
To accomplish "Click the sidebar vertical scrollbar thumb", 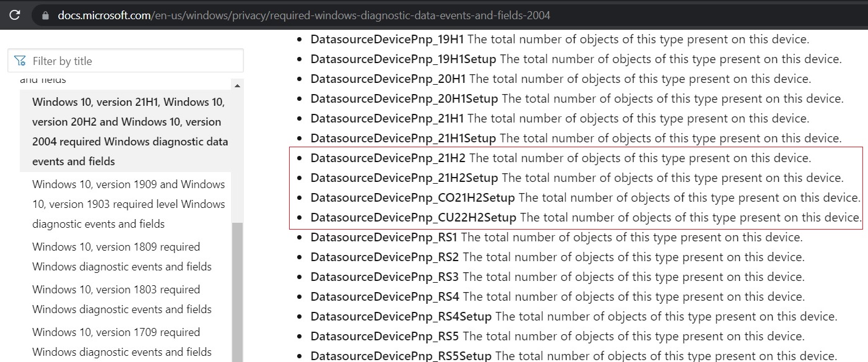I will click(x=237, y=292).
